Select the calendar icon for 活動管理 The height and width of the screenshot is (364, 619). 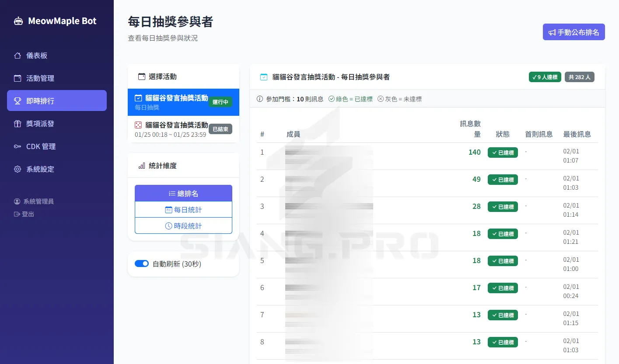17,78
